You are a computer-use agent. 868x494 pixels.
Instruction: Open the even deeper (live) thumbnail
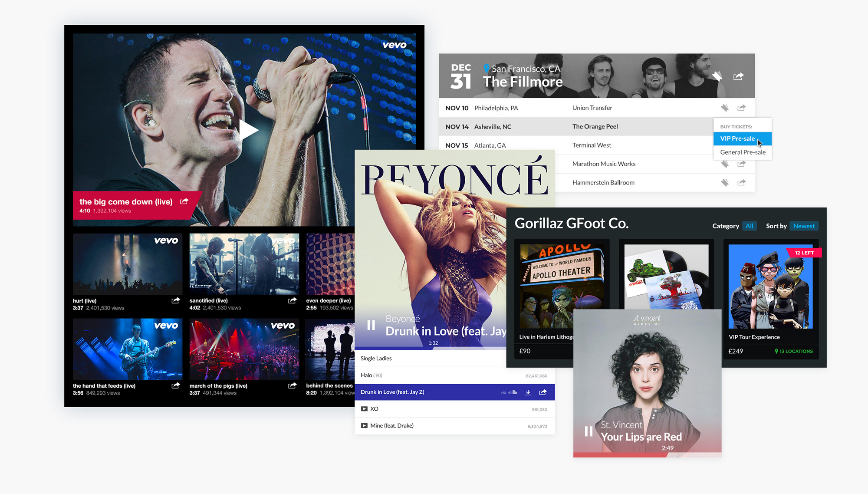click(x=330, y=264)
